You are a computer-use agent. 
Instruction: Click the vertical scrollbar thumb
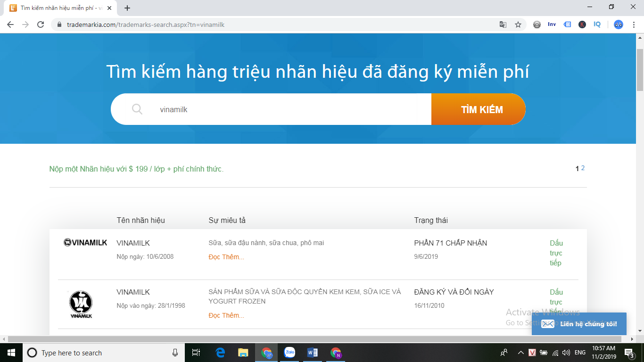640,70
